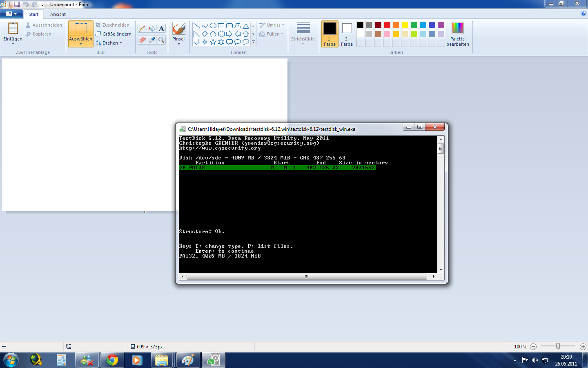Expand the Auswählen dropdown arrow
The width and height of the screenshot is (588, 368).
pos(80,44)
